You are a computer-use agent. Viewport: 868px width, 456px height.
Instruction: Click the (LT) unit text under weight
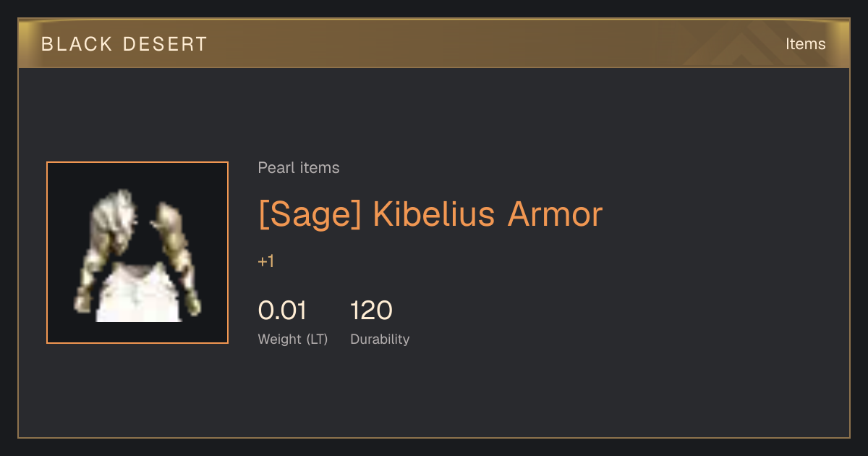(x=317, y=339)
